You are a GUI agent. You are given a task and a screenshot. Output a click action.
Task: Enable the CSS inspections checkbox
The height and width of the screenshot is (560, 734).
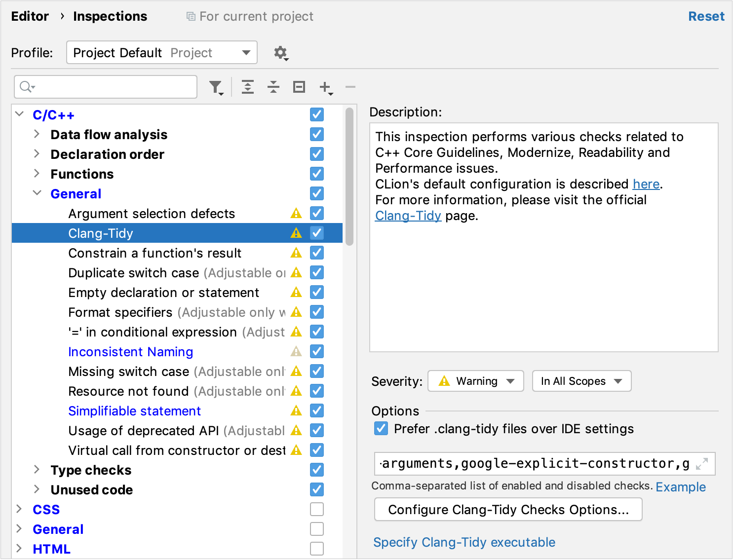tap(316, 509)
